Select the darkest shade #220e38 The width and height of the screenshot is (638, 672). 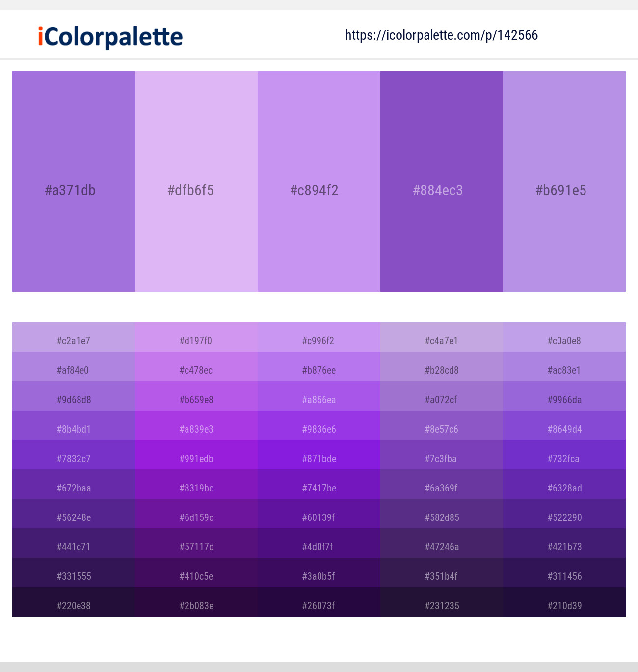tap(74, 605)
